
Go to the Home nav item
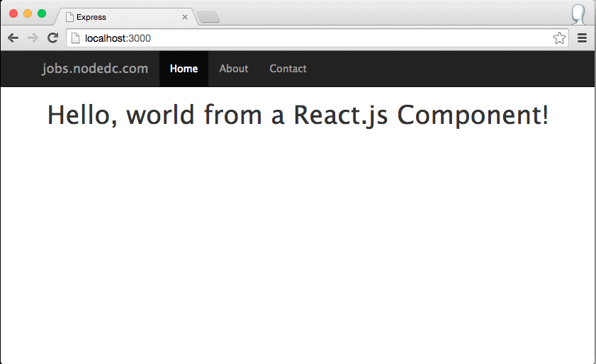point(184,69)
